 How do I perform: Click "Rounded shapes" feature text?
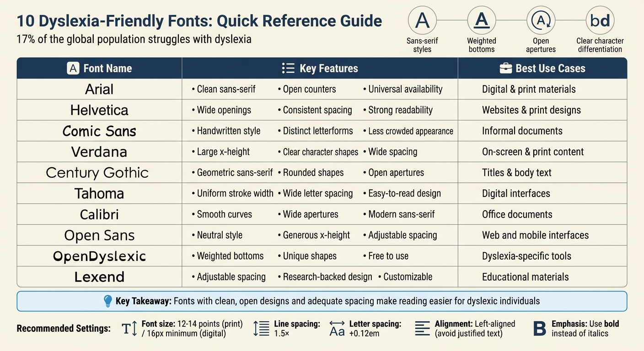(313, 173)
